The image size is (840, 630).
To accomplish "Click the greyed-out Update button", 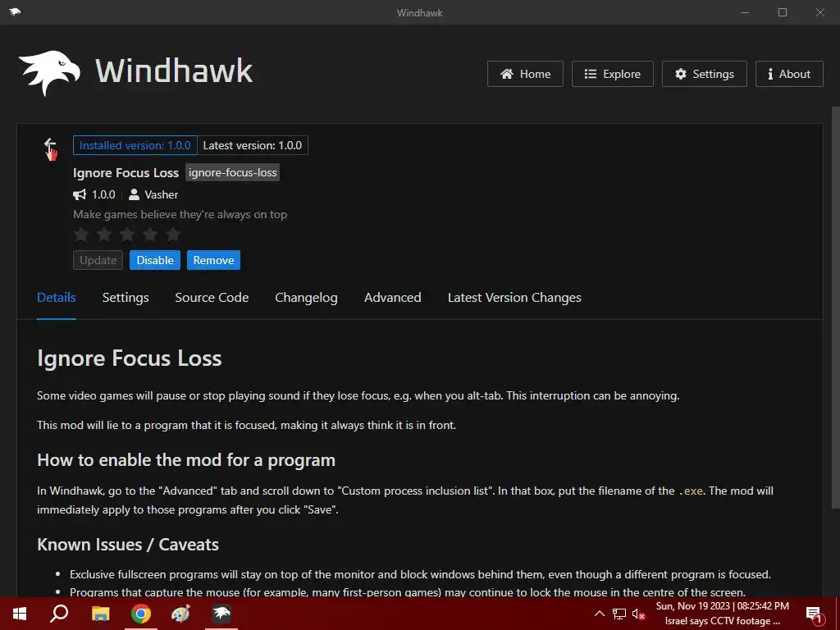I will 98,260.
